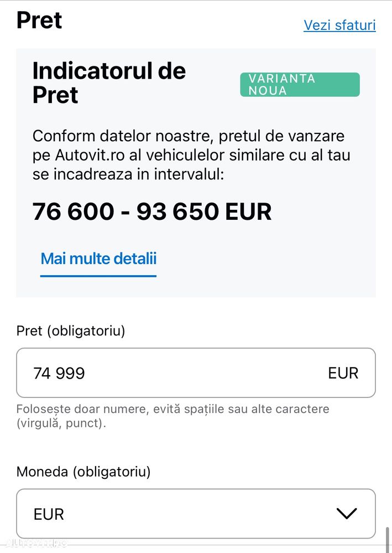
Task: Click the green "VARIANTA NOUA" badge
Action: point(300,85)
